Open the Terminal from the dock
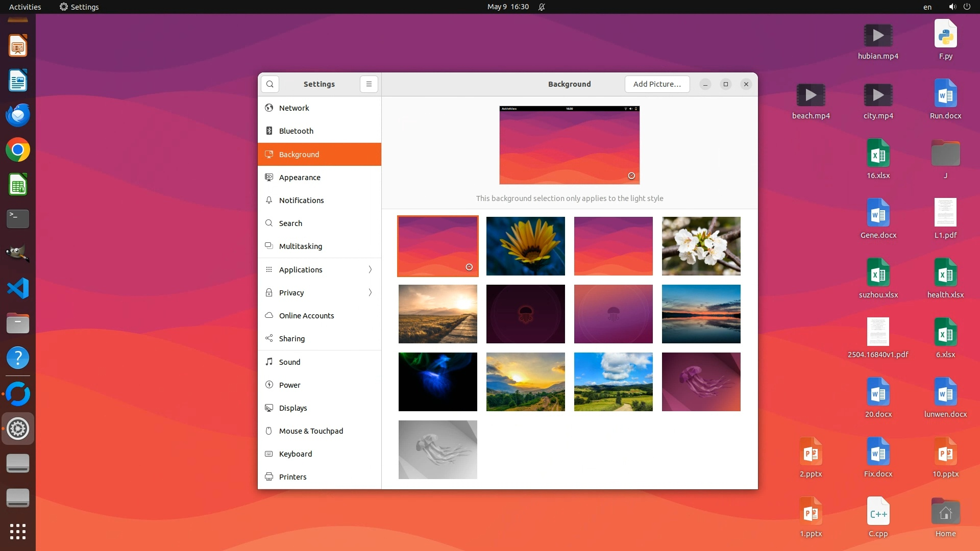The image size is (980, 551). tap(18, 219)
